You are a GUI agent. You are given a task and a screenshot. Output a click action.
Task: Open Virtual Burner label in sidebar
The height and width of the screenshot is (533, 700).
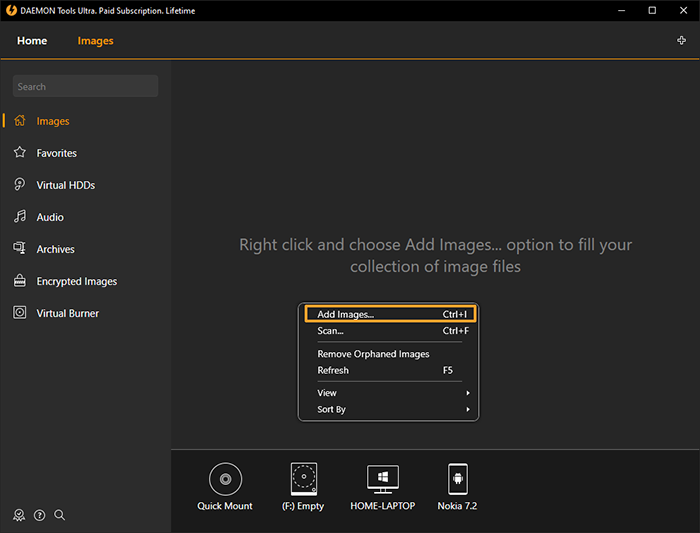(x=67, y=313)
